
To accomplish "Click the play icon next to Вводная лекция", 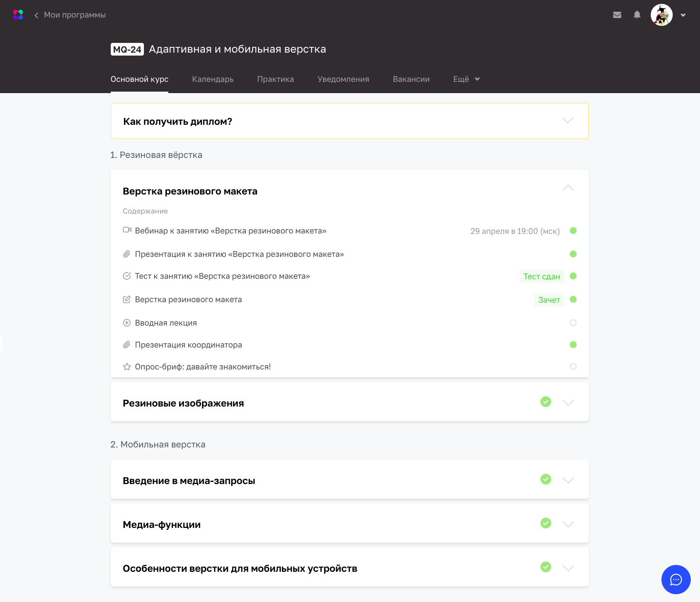I will coord(127,323).
